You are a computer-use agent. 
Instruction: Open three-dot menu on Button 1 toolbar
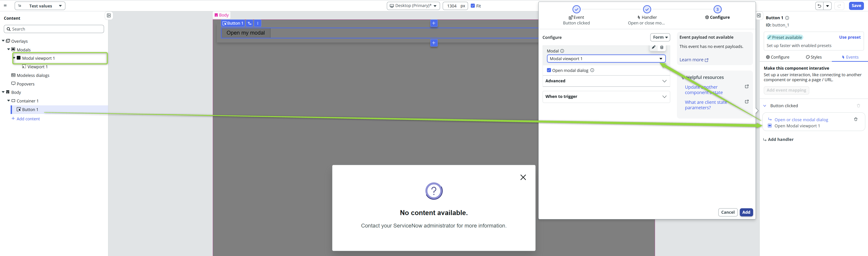pos(258,23)
